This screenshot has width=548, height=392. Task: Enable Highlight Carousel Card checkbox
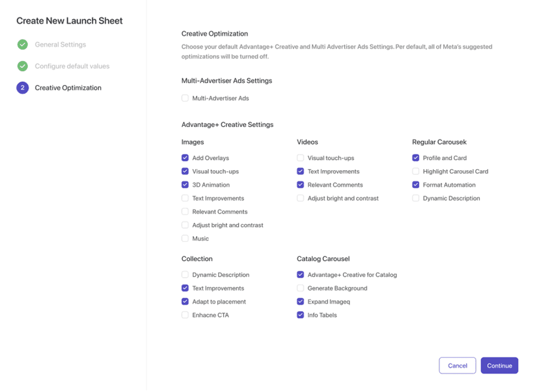(x=415, y=171)
